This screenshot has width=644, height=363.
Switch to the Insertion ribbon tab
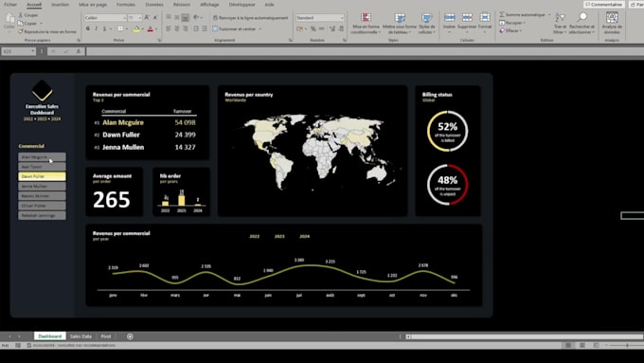click(x=61, y=5)
